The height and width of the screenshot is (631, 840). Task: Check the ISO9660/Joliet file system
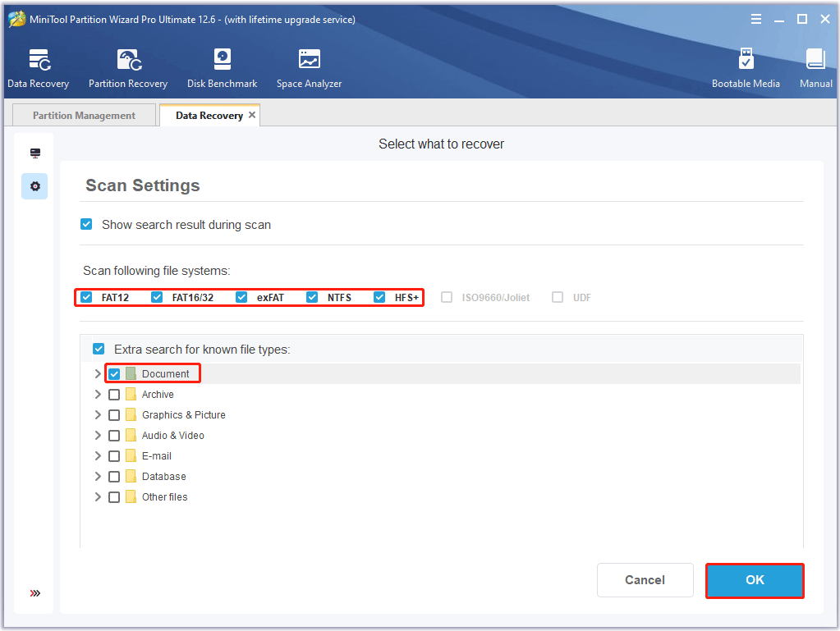click(447, 297)
